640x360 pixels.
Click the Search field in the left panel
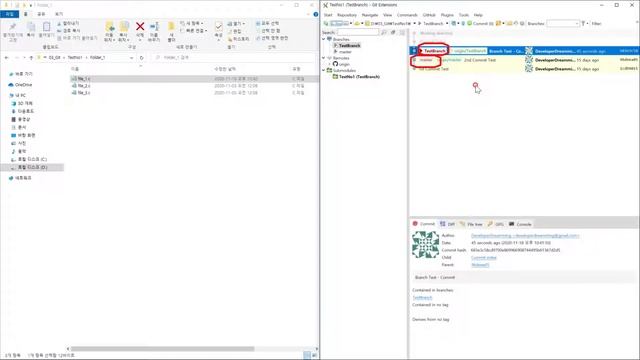[358, 32]
